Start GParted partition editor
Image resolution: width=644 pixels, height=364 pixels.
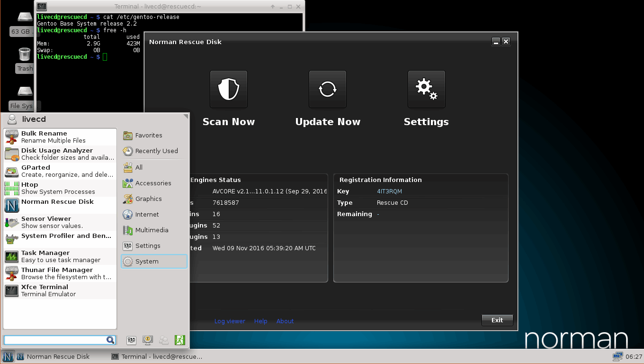tap(60, 171)
